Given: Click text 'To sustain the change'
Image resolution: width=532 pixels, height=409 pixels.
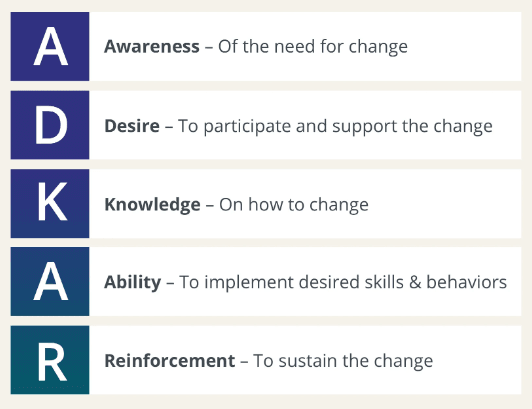Looking at the screenshot, I should [x=343, y=361].
